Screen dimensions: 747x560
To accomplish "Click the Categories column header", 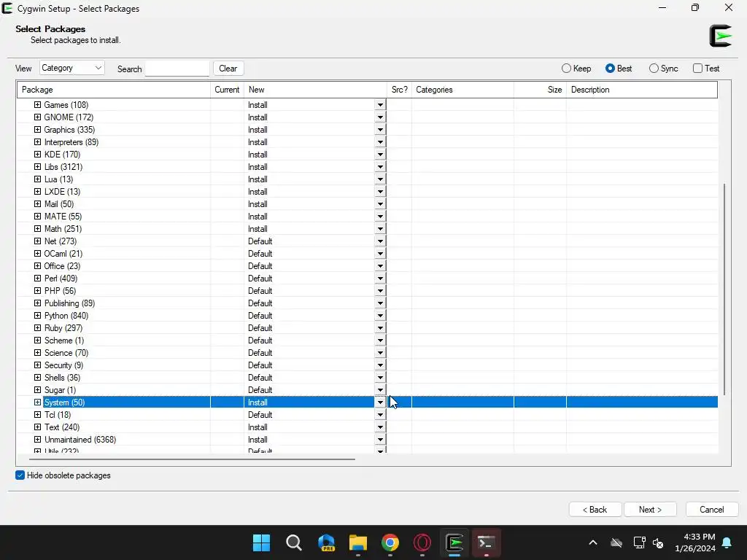I will [462, 90].
